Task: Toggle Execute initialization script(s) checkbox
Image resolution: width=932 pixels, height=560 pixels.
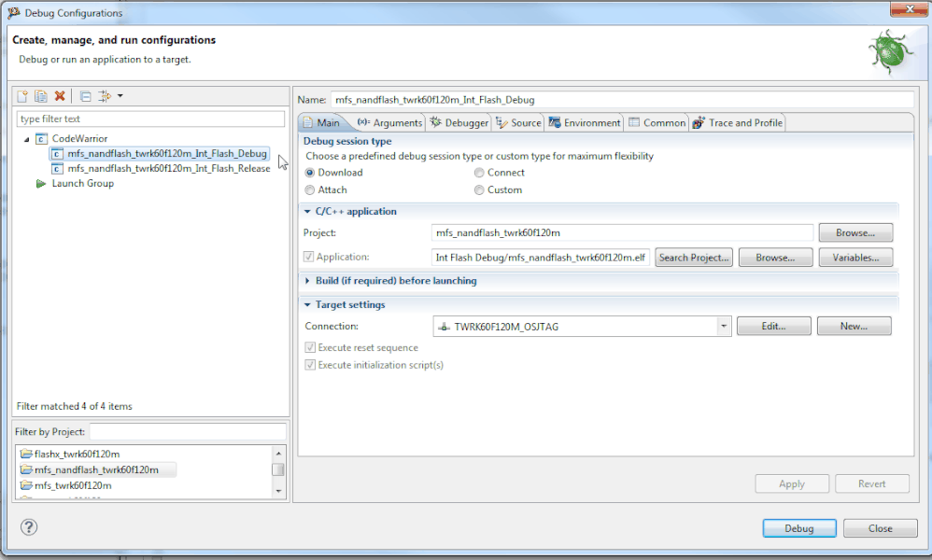Action: pyautogui.click(x=310, y=365)
